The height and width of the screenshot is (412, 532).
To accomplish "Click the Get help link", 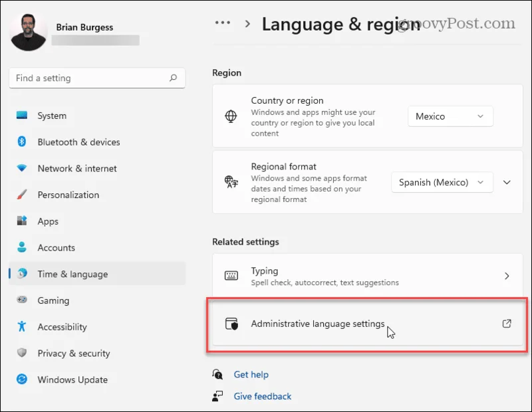I will [x=251, y=374].
